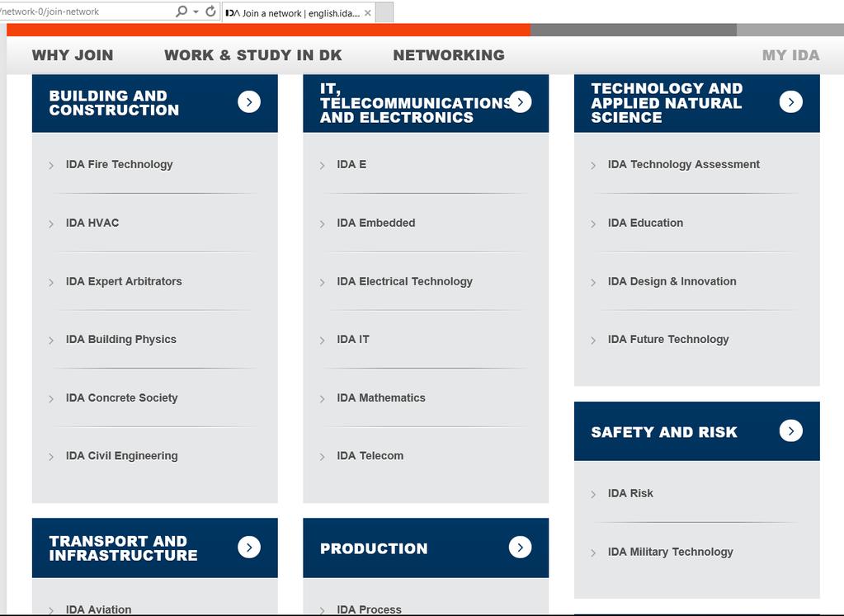Click the chevron beside IDA Building Physics
Screen dimensions: 844x616
[51, 341]
